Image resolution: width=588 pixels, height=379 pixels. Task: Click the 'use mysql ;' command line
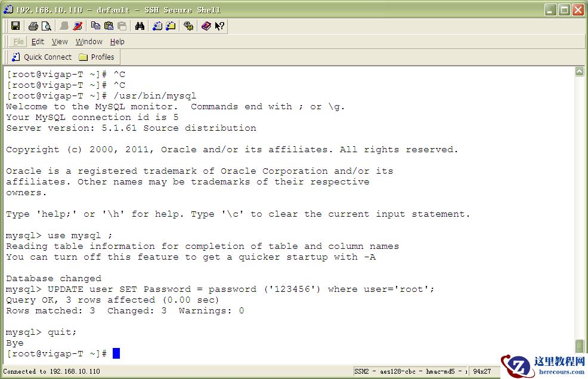point(59,236)
